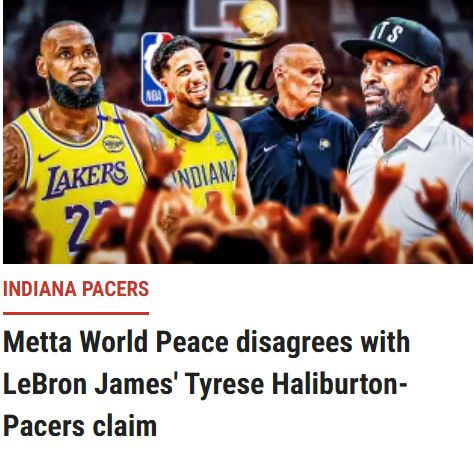The height and width of the screenshot is (460, 474).
Task: Click the black cap with white lettering
Action: 393,42
